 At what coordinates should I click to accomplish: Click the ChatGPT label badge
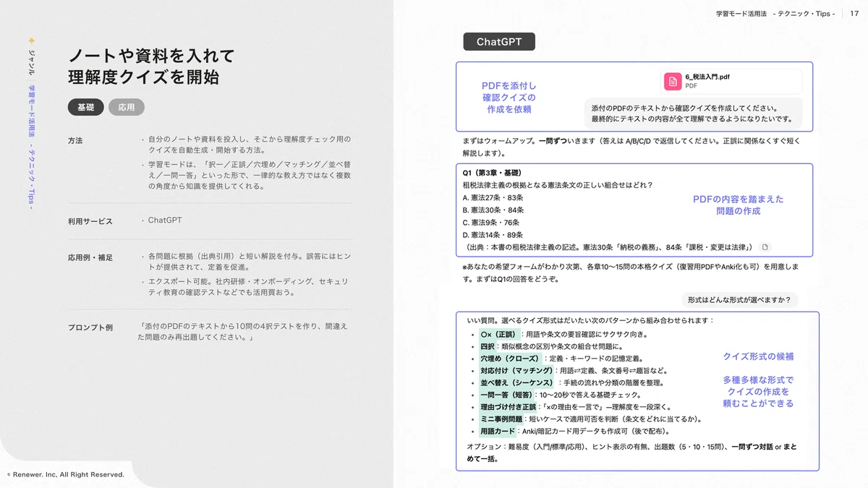pyautogui.click(x=499, y=42)
